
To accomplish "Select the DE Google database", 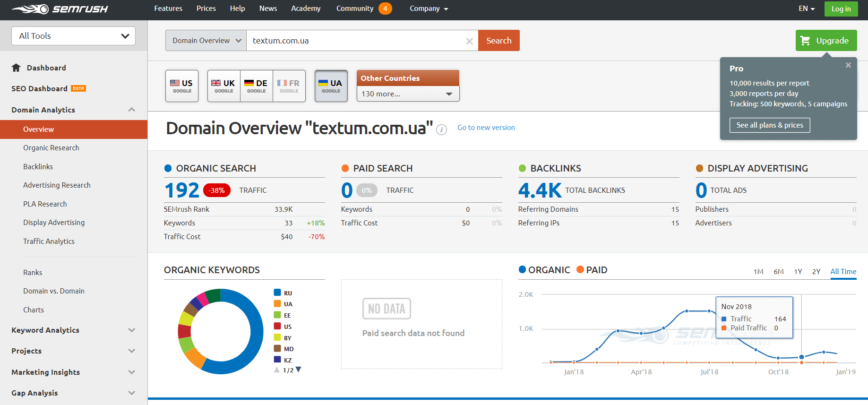I will pyautogui.click(x=257, y=86).
